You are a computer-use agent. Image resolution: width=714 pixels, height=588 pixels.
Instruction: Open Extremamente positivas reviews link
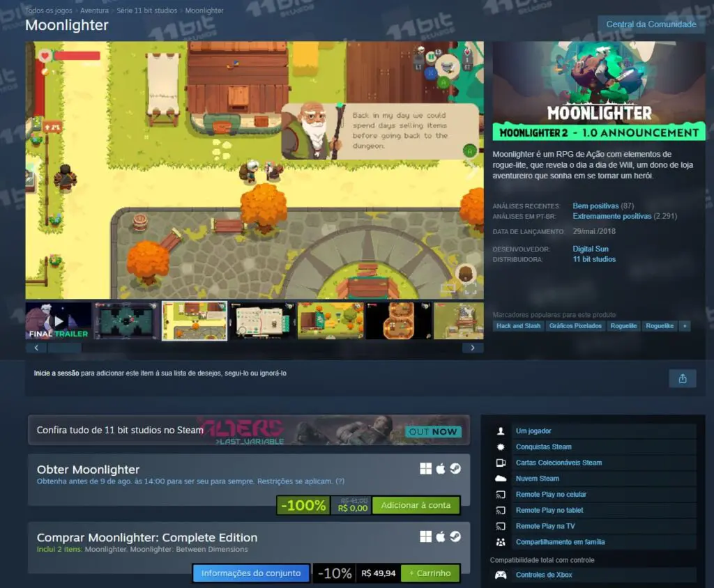point(612,217)
